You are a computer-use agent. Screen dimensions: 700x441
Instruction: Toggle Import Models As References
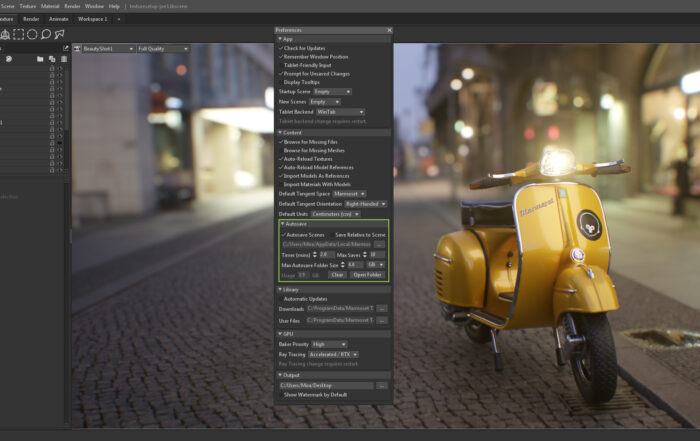(x=281, y=176)
